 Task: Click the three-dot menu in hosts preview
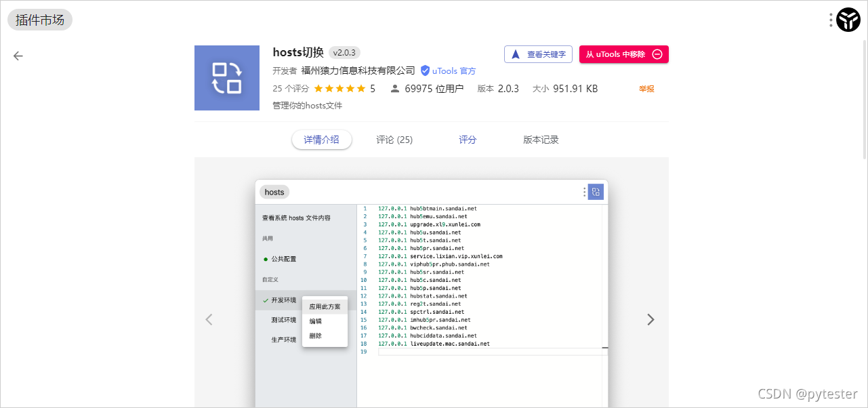pyautogui.click(x=585, y=192)
